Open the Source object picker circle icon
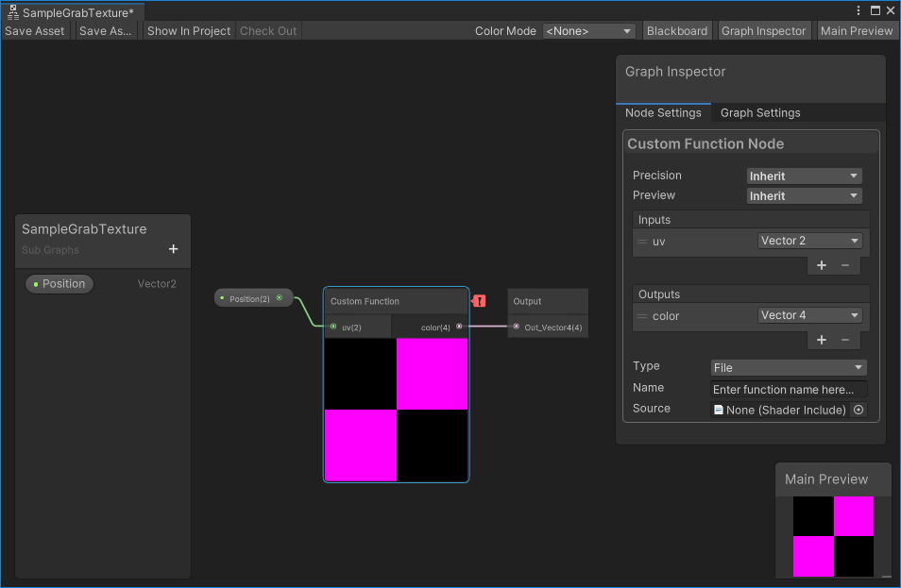Image resolution: width=901 pixels, height=588 pixels. coord(858,410)
